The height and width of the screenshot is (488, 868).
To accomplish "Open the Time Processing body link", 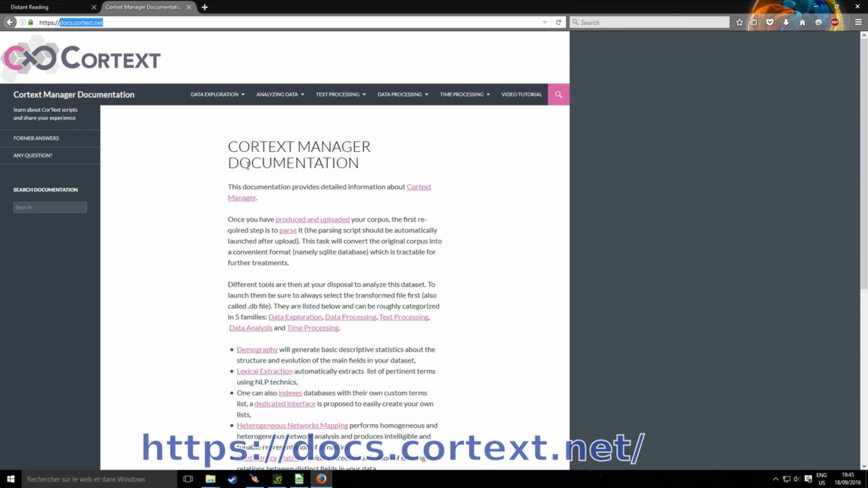I will click(x=313, y=328).
